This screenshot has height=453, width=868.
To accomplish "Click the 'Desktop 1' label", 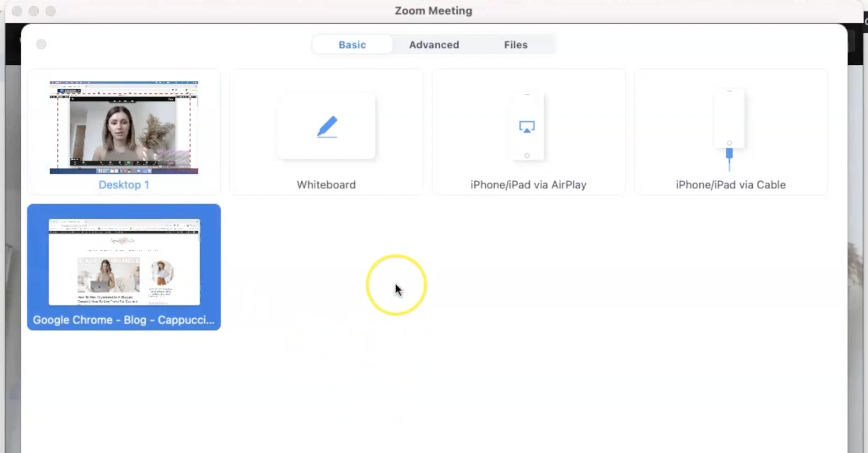I will [124, 185].
